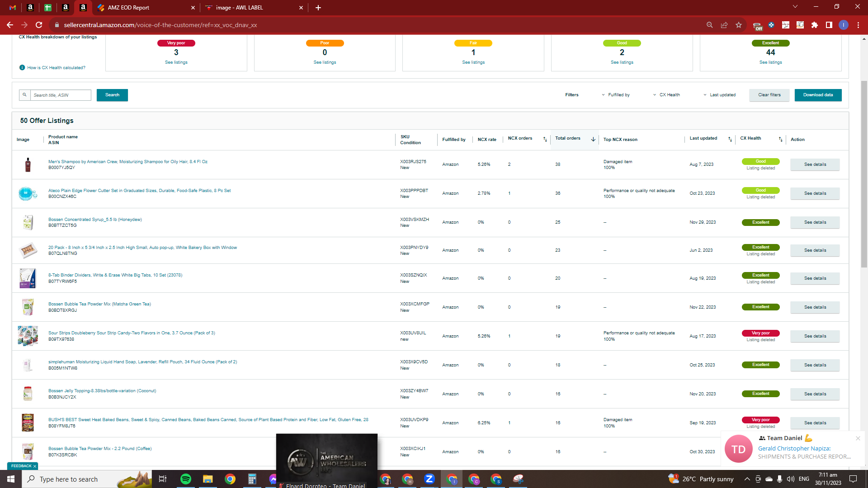Screen dimensions: 868x488
Task: Open a new browser tab
Action: tap(318, 8)
